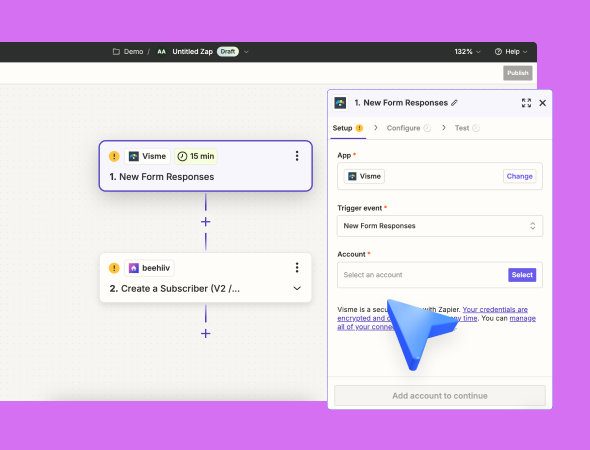Click the AA owner avatar icon
The height and width of the screenshot is (450, 590).
click(161, 52)
